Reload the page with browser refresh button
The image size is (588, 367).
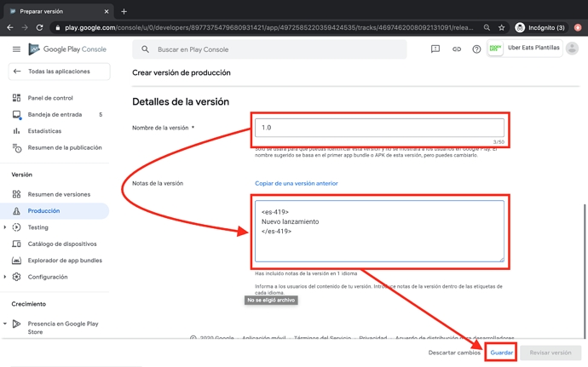click(39, 27)
